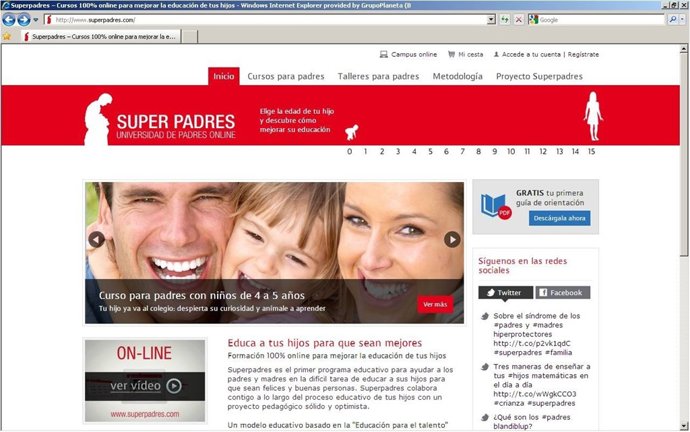Select age 5 on age scale
Viewport: 690px width, 432px height.
click(x=430, y=152)
